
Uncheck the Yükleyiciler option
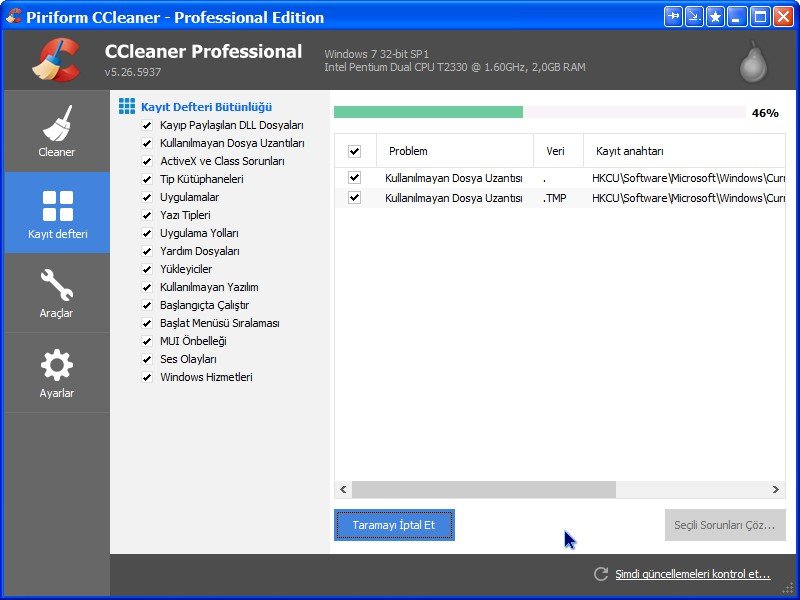click(x=147, y=269)
